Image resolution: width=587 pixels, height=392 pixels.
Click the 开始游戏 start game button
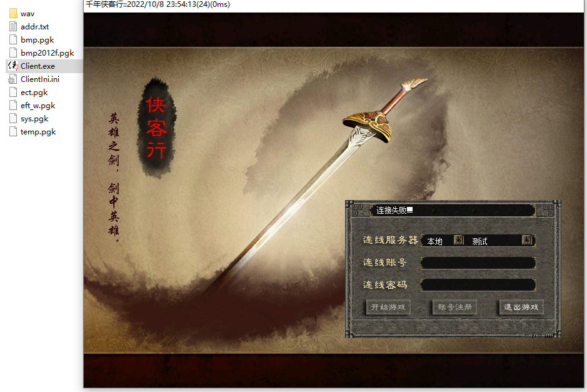coord(388,307)
